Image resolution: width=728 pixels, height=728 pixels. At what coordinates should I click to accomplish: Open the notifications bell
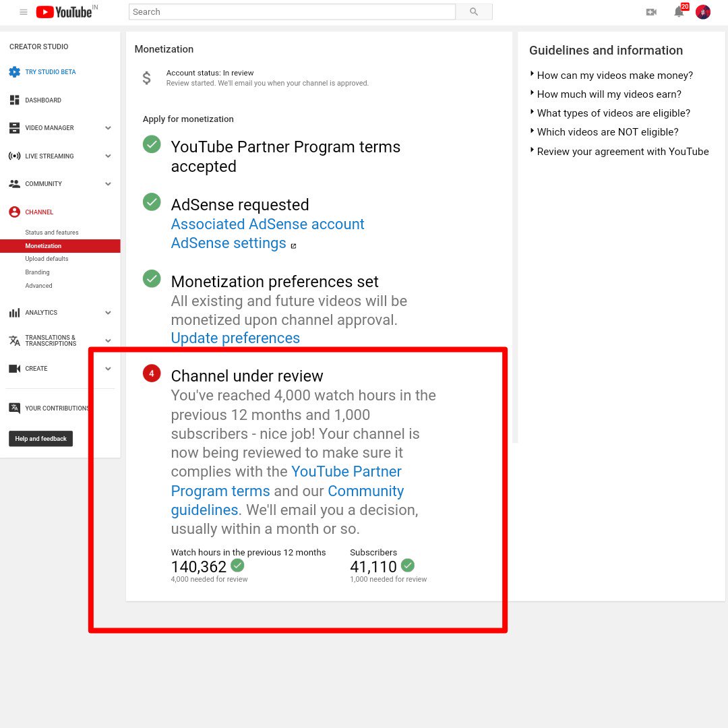pos(679,11)
